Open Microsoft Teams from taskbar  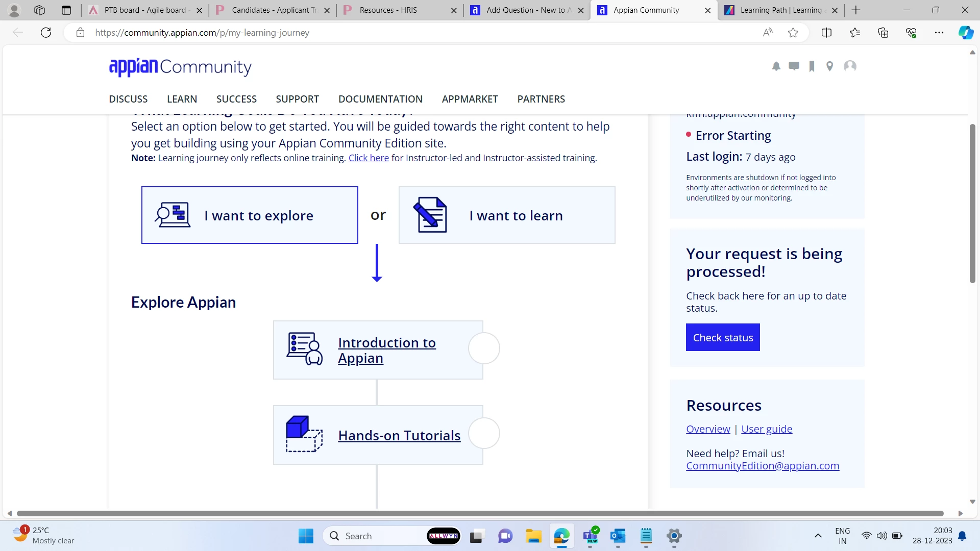pyautogui.click(x=590, y=536)
